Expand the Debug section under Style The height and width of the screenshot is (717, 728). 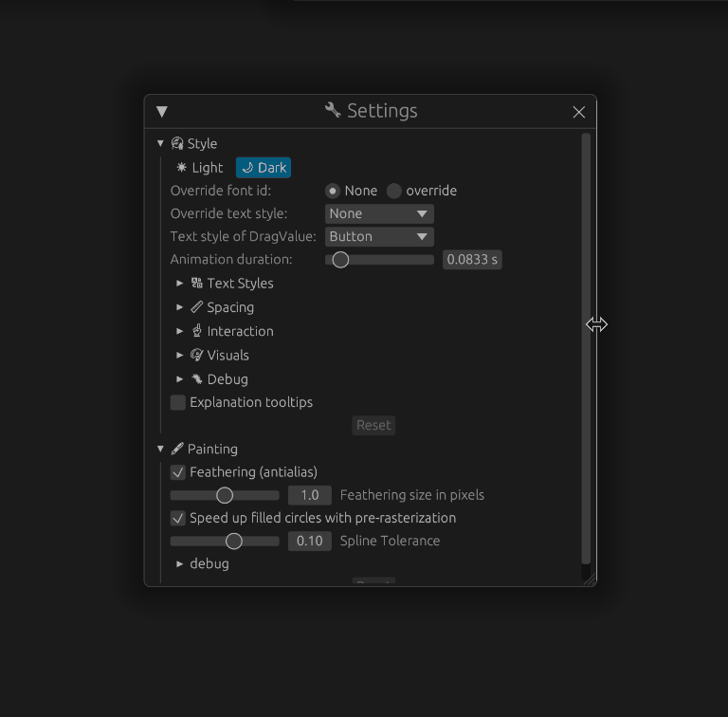click(x=180, y=379)
